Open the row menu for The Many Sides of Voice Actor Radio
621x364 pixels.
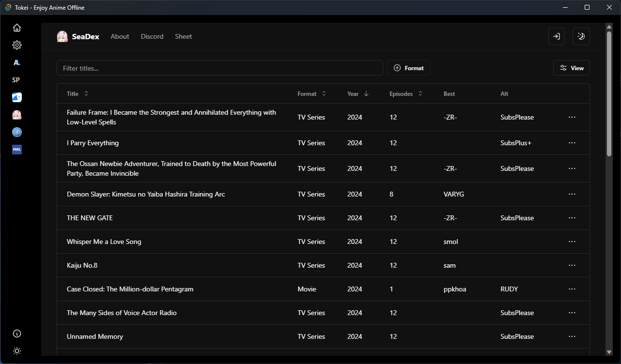(572, 313)
